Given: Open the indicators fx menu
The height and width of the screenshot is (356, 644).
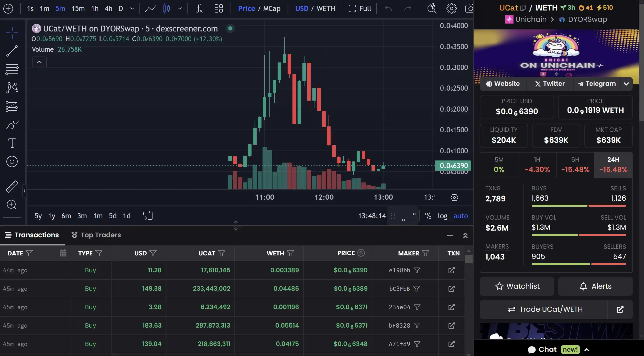Looking at the screenshot, I should 199,8.
